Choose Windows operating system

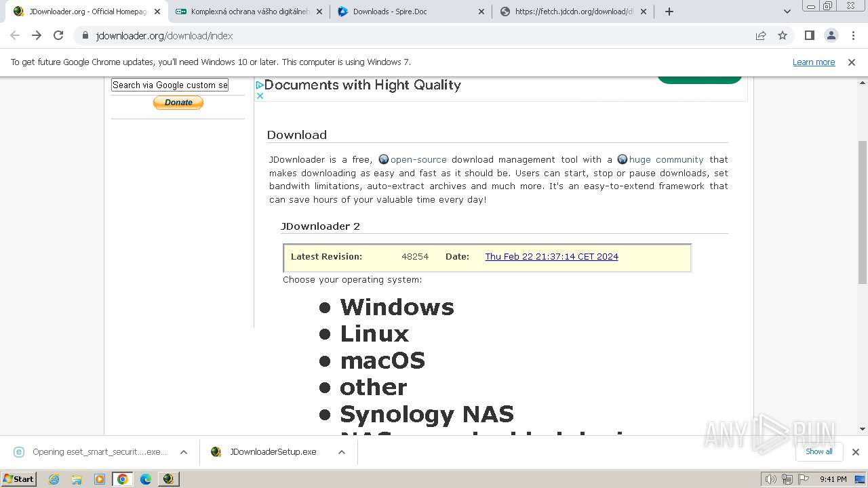pyautogui.click(x=397, y=307)
